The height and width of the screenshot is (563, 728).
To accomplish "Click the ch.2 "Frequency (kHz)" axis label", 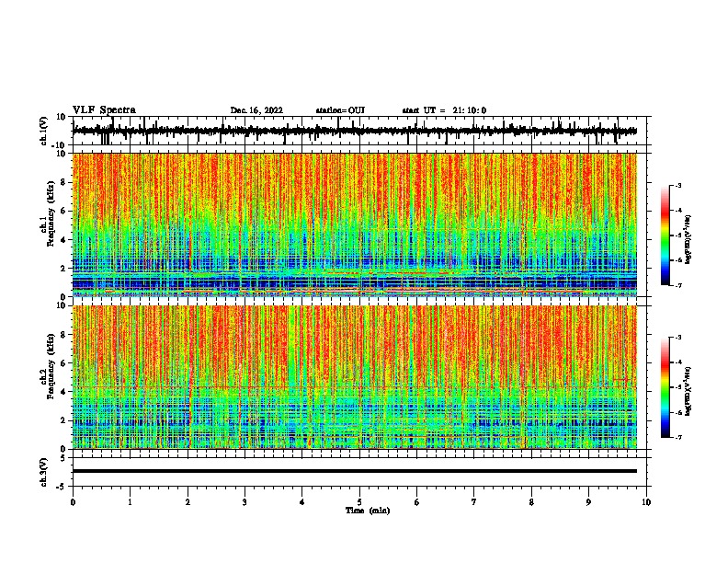I will pyautogui.click(x=51, y=366).
